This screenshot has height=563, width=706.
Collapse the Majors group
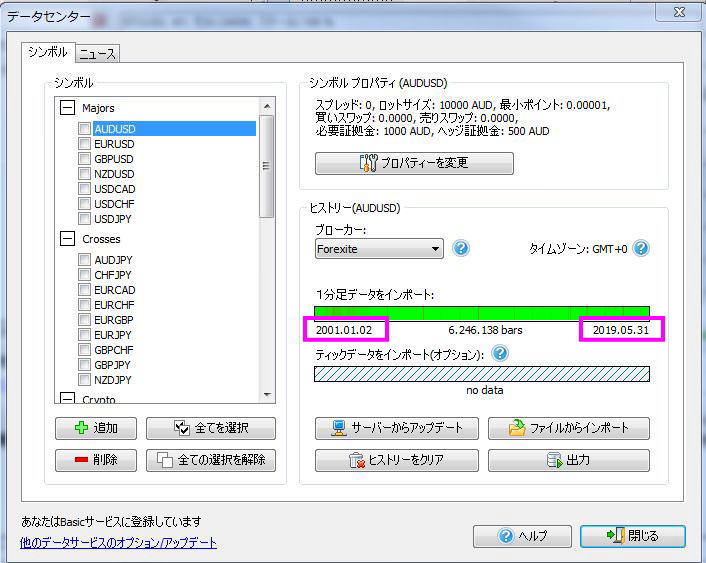pyautogui.click(x=67, y=108)
